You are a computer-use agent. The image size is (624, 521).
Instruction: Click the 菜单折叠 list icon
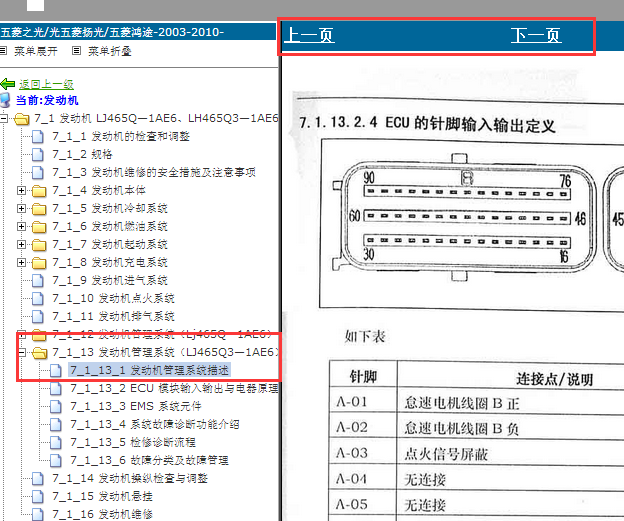(77, 51)
